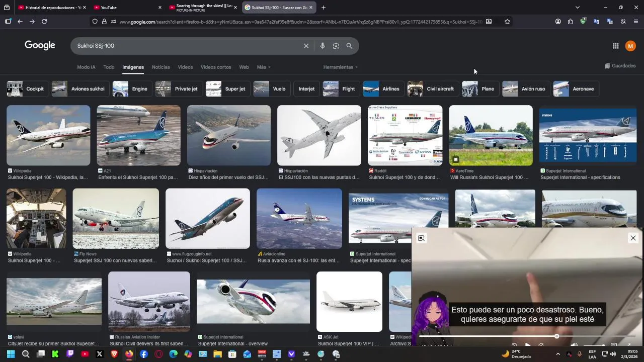This screenshot has width=644, height=362.
Task: Clear the Google search box text
Action: click(x=306, y=46)
